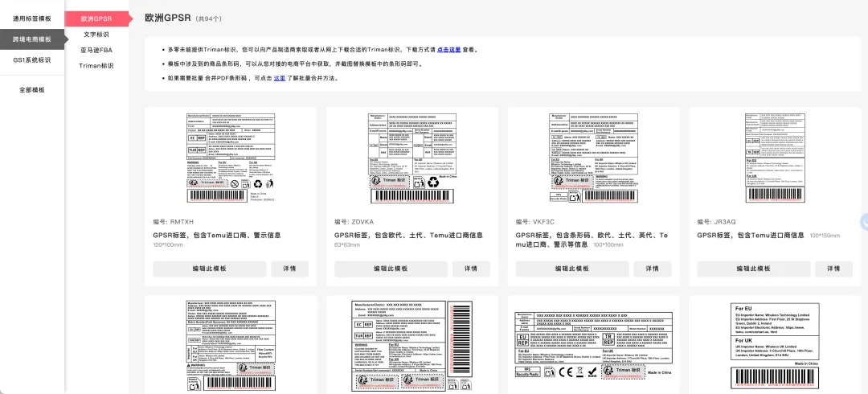Show 全部模板 list
The width and height of the screenshot is (868, 394).
point(32,90)
